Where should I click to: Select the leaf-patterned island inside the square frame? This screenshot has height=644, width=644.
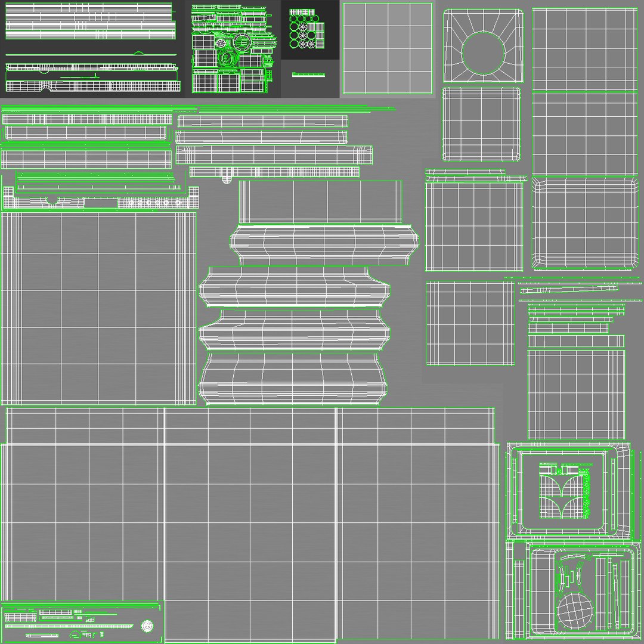click(x=565, y=490)
